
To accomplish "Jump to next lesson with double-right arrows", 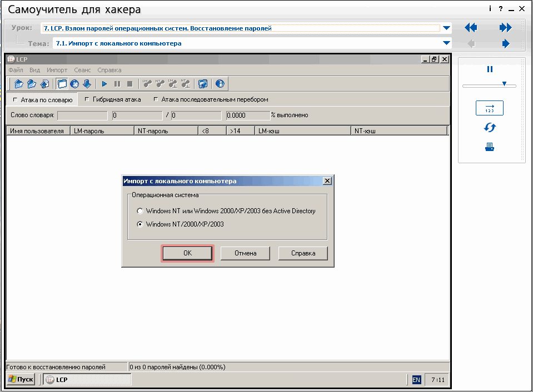I will pos(505,28).
